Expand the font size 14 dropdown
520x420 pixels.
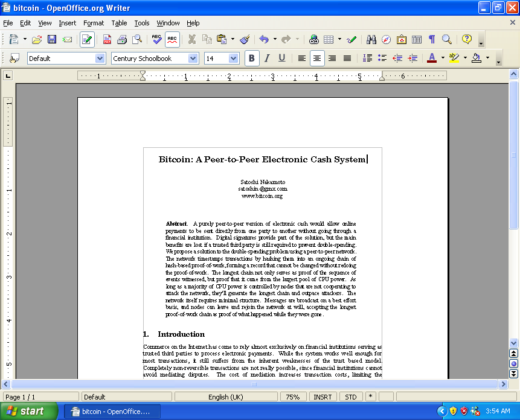click(x=234, y=59)
